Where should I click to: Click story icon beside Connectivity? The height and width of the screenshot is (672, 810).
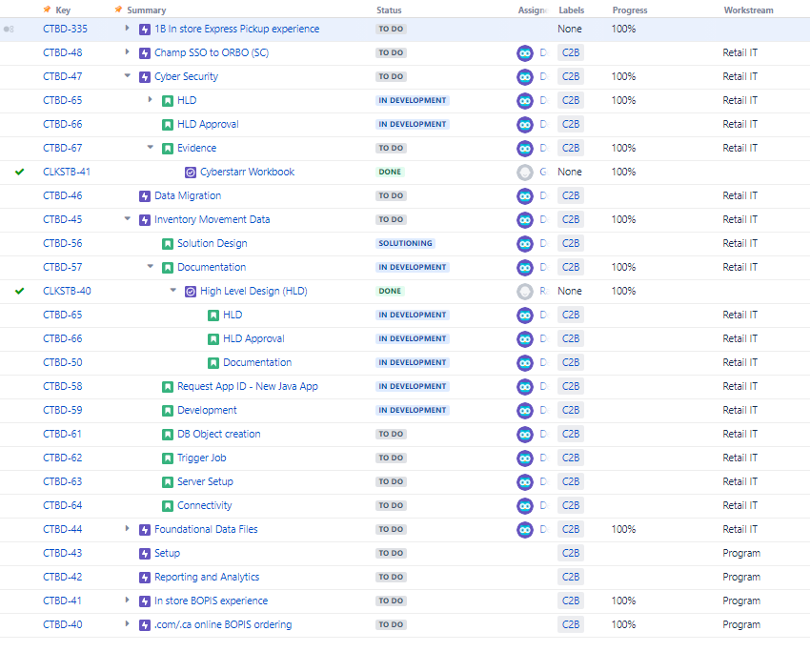tap(168, 506)
